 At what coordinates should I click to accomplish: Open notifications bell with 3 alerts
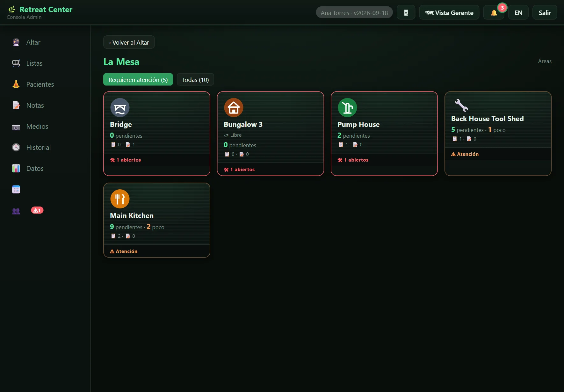click(494, 13)
